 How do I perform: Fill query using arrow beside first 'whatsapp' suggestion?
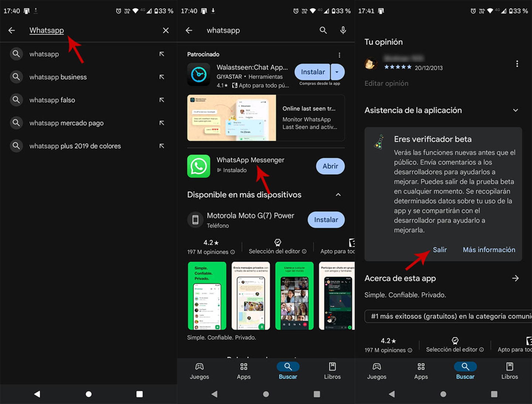coord(162,54)
